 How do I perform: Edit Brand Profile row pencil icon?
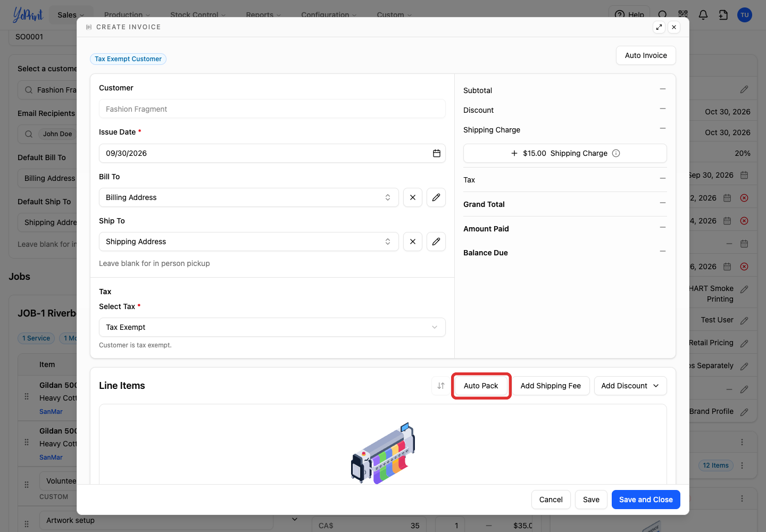744,412
